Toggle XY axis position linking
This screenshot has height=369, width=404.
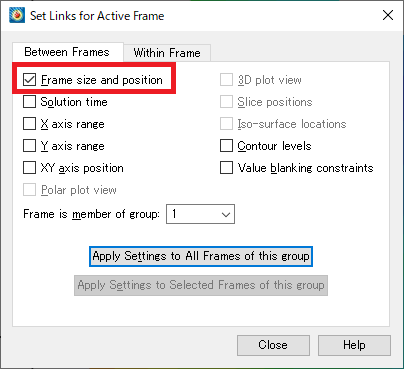point(29,168)
